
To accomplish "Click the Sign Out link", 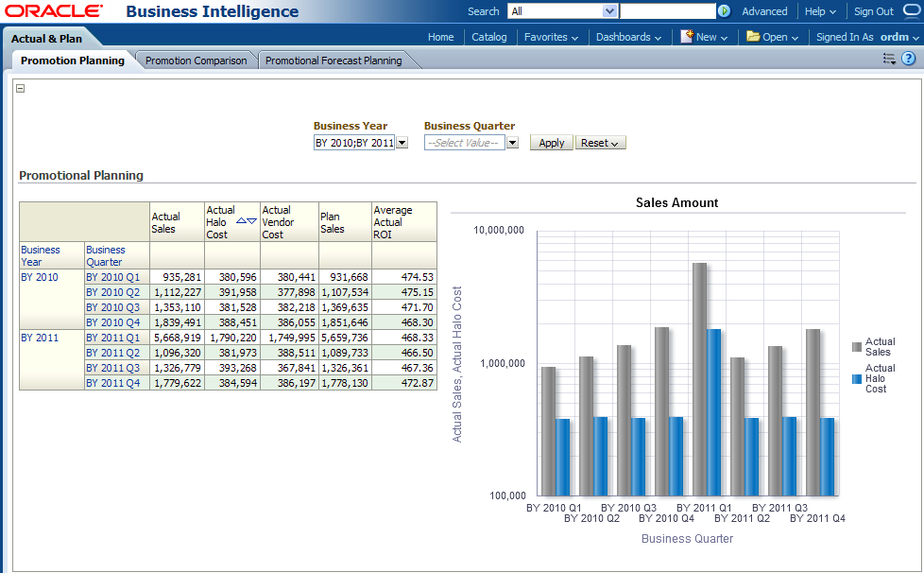I will pyautogui.click(x=873, y=11).
